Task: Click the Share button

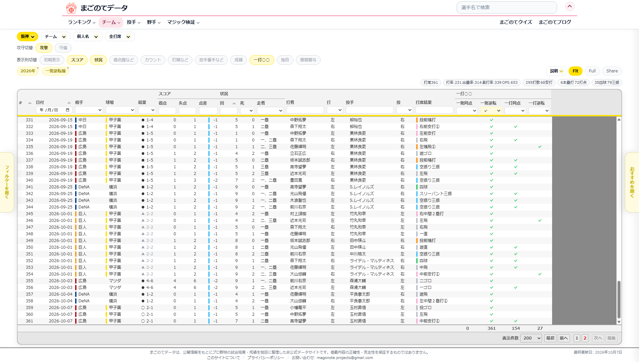Action: pos(612,71)
